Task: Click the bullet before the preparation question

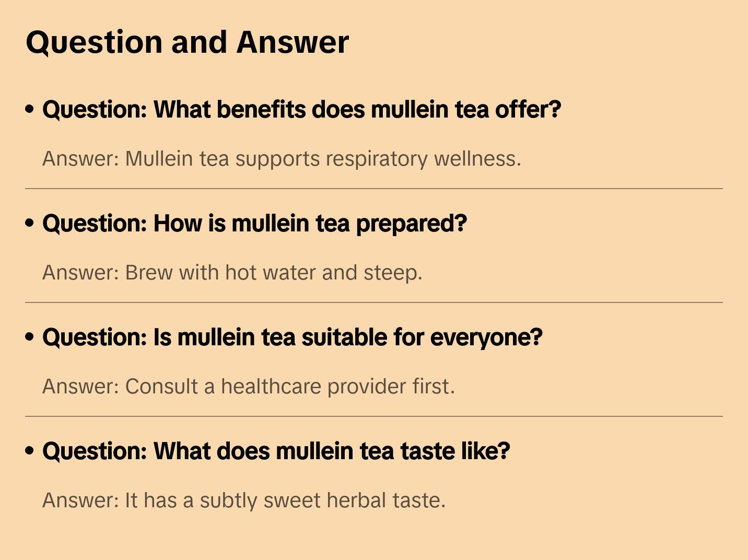Action: pos(30,223)
